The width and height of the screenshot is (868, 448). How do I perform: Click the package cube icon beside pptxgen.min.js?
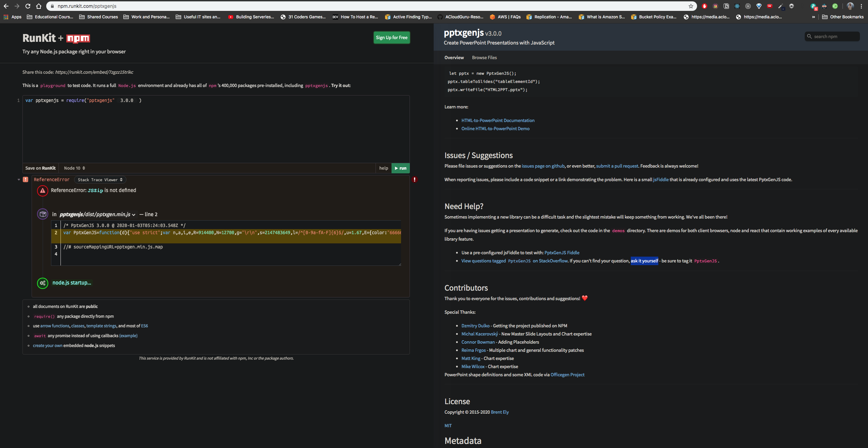(x=43, y=214)
